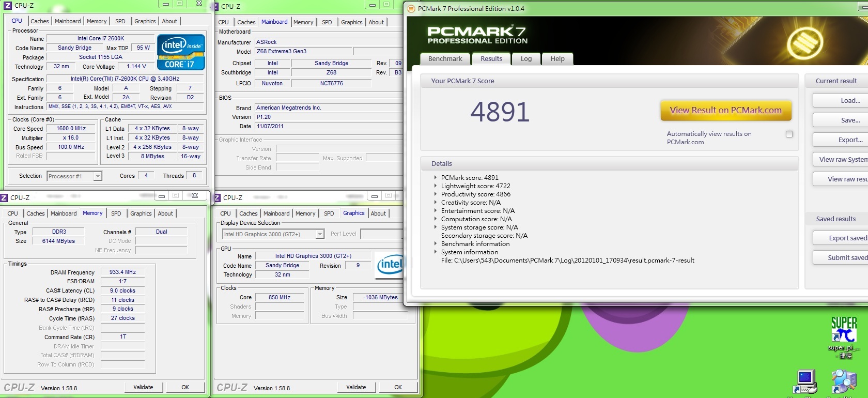Image resolution: width=868 pixels, height=398 pixels.
Task: Click the Intel Core i7 inside logo
Action: (x=181, y=52)
